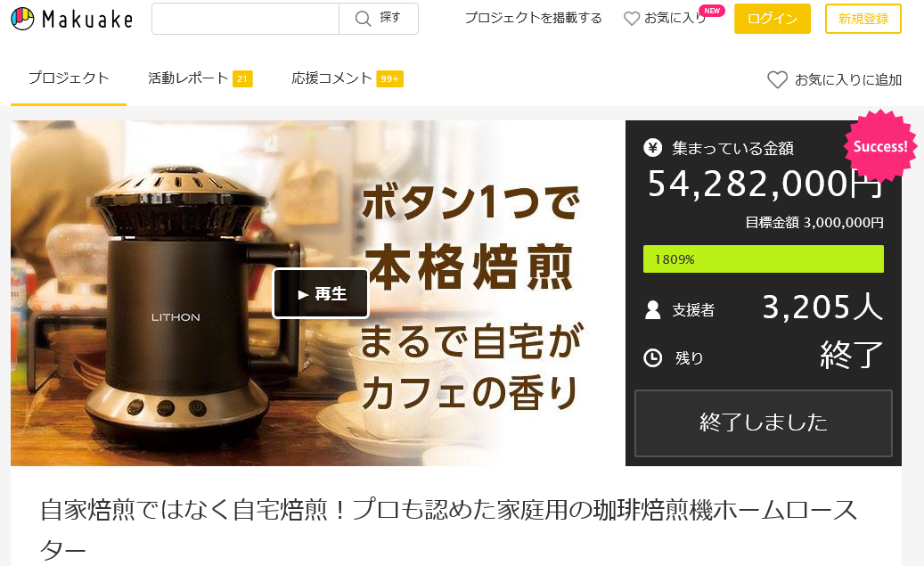Open the プロジェクトを掲載する link
The image size is (924, 566).
534,19
